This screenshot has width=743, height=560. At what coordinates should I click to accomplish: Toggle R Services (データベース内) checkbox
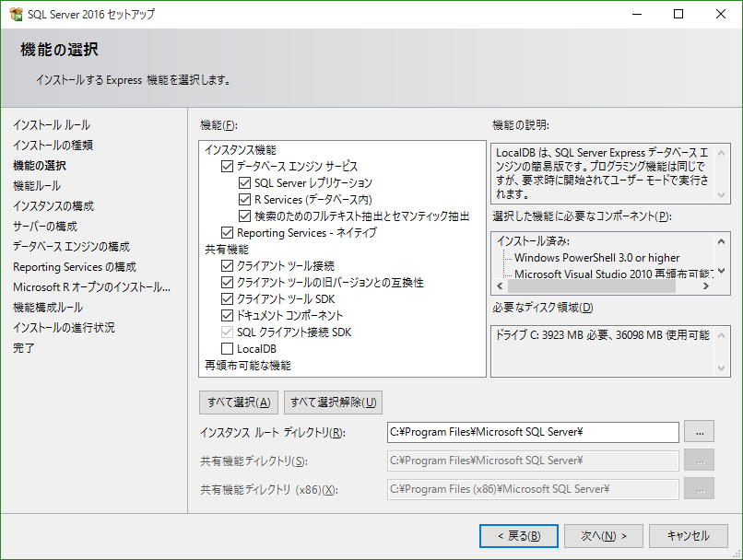point(245,200)
